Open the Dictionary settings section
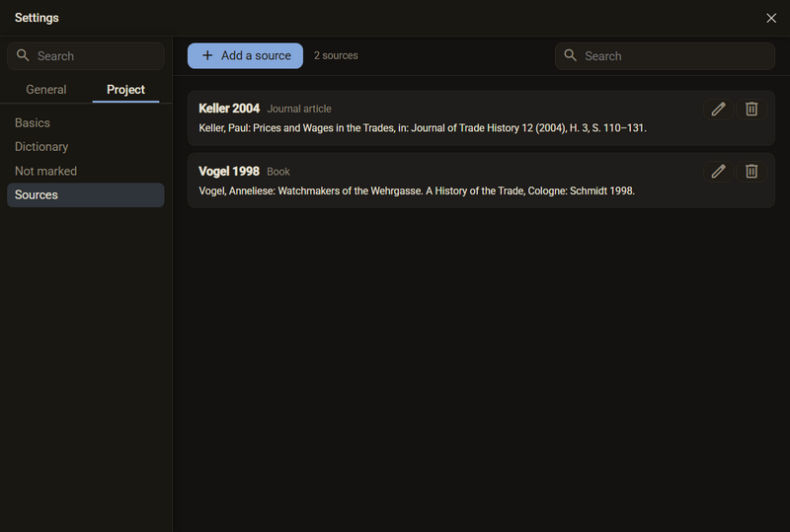This screenshot has width=790, height=532. tap(86, 147)
